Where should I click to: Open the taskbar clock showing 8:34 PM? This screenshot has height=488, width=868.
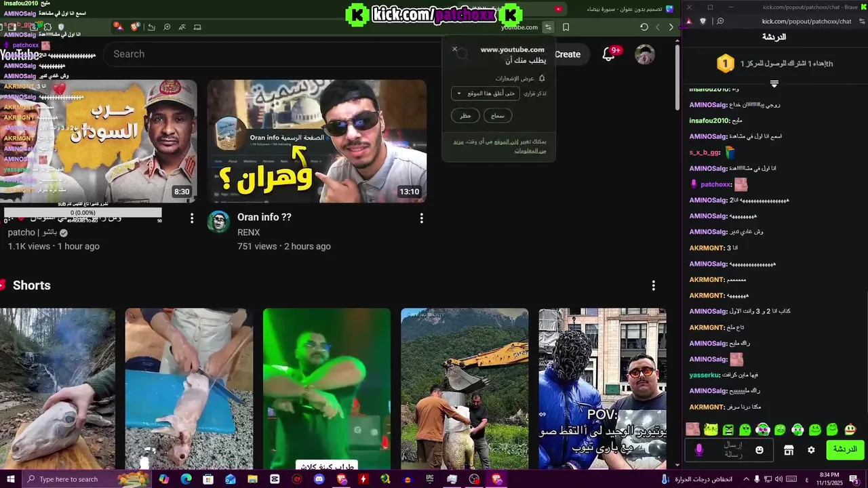tap(829, 479)
